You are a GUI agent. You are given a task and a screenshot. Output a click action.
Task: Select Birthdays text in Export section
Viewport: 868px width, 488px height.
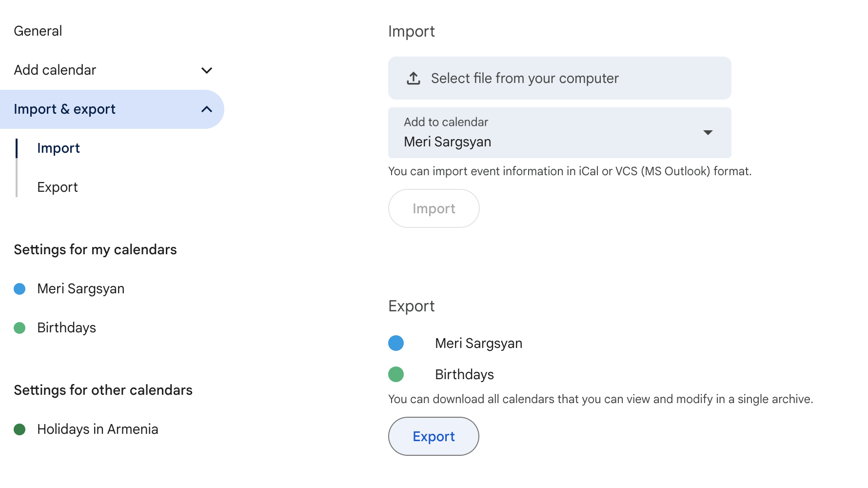[464, 375]
